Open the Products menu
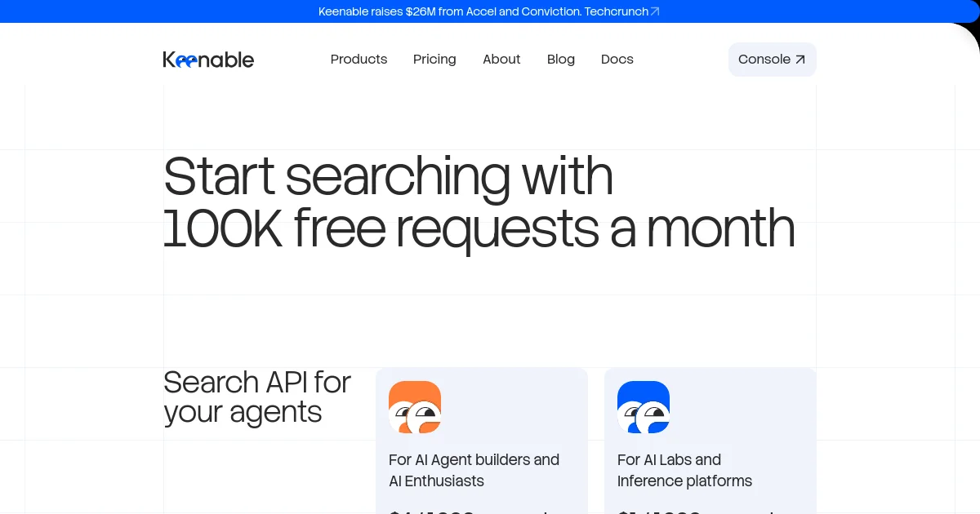The height and width of the screenshot is (514, 980). (359, 60)
